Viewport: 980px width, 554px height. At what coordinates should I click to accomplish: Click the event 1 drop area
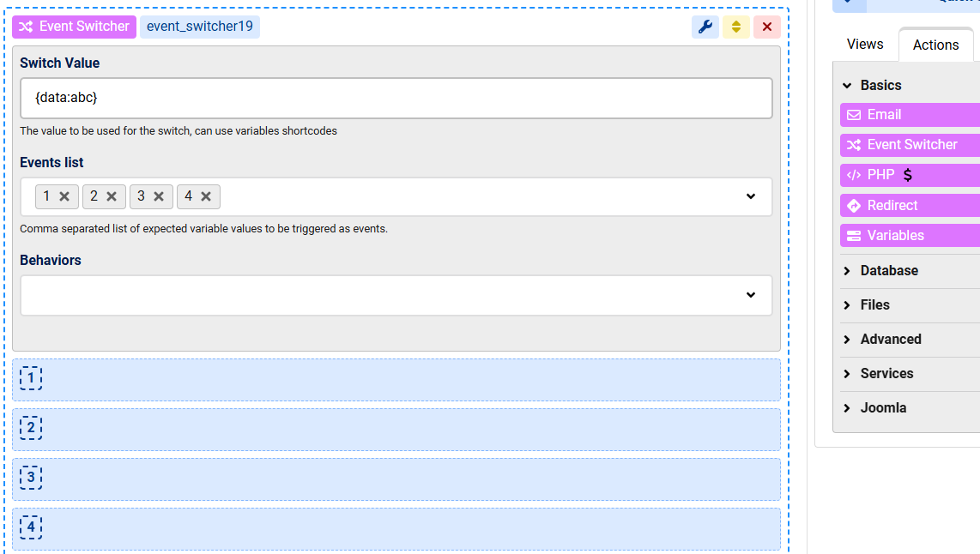pos(396,379)
